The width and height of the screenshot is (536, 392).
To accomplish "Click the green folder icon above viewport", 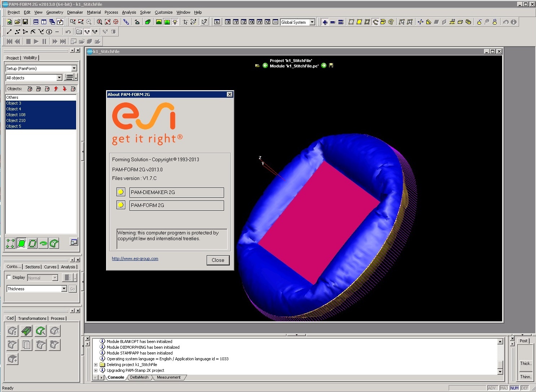I will [x=258, y=66].
